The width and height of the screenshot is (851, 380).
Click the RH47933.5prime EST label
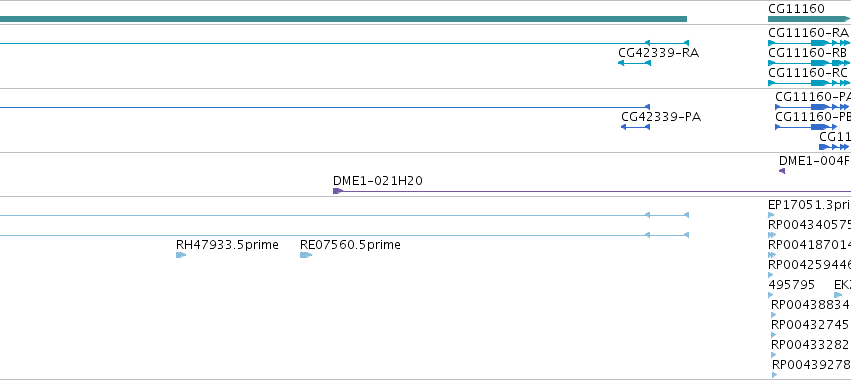click(227, 245)
